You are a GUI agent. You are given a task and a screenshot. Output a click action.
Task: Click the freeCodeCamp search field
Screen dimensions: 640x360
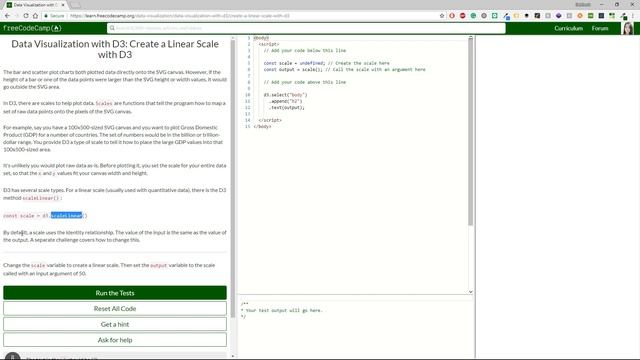pyautogui.click(x=306, y=28)
